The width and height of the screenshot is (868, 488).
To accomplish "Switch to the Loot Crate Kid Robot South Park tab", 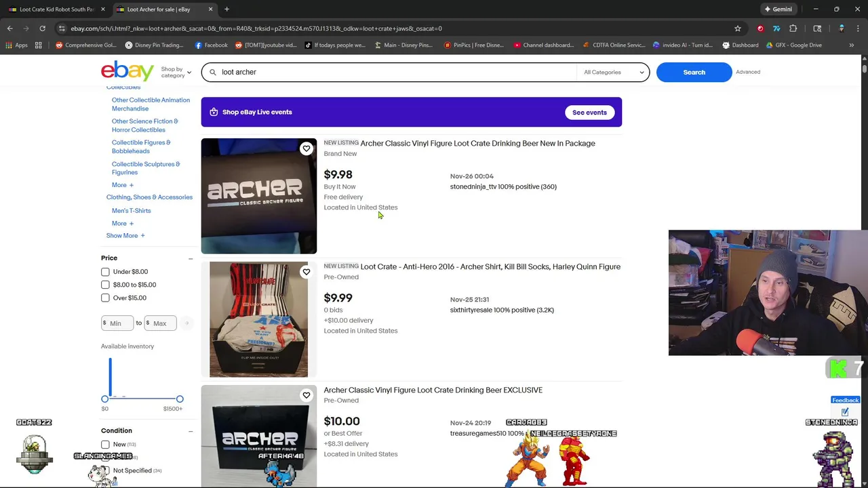I will pos(57,9).
